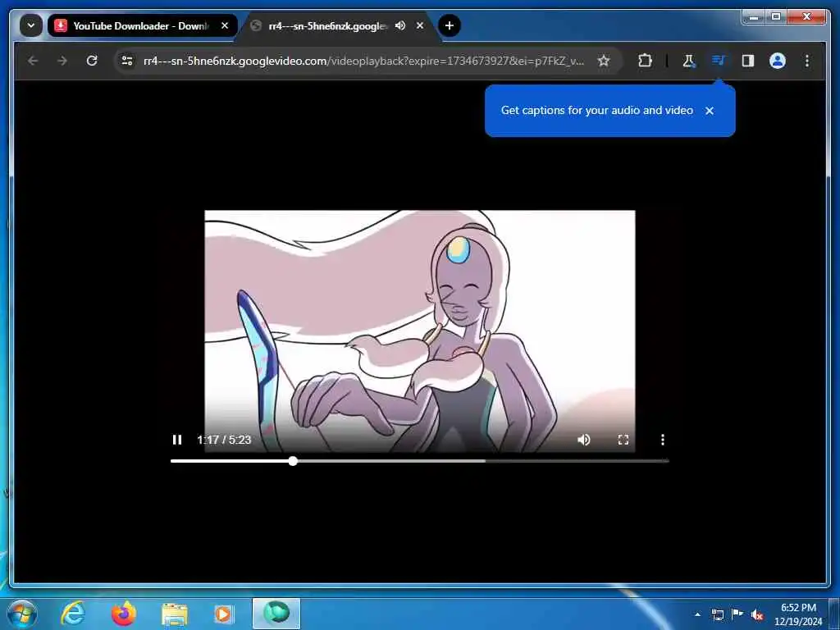The image size is (840, 630).
Task: Click the video progress bar scrubber handle
Action: tap(293, 461)
